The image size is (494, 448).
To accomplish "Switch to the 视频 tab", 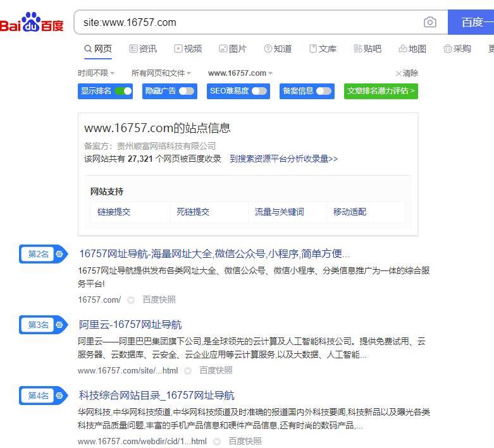I will coord(188,49).
